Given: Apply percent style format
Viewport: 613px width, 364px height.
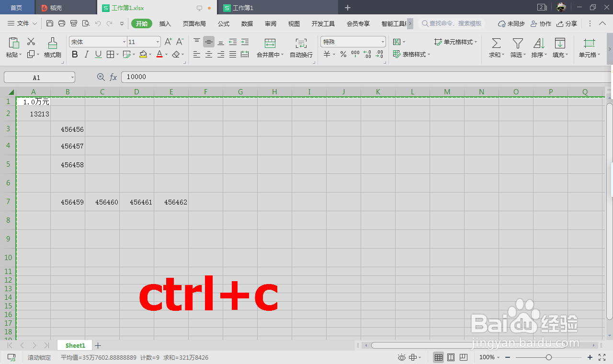Looking at the screenshot, I should pyautogui.click(x=343, y=55).
